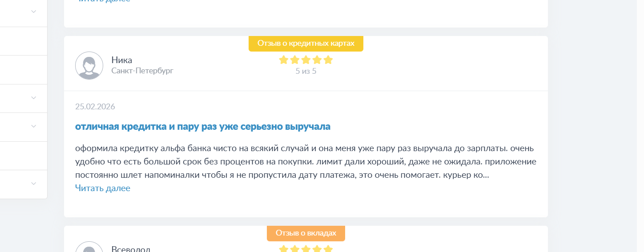Click the fourth star in Ника's rating
The height and width of the screenshot is (252, 644).
click(317, 60)
